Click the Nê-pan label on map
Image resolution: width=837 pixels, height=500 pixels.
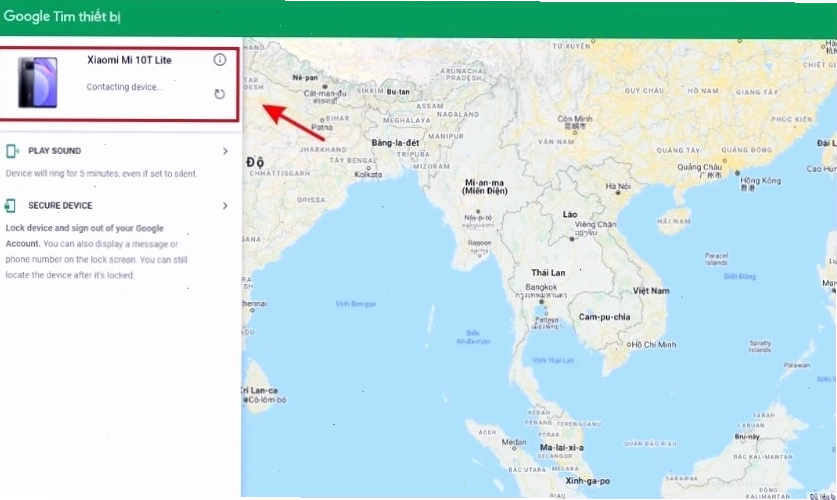coord(305,77)
